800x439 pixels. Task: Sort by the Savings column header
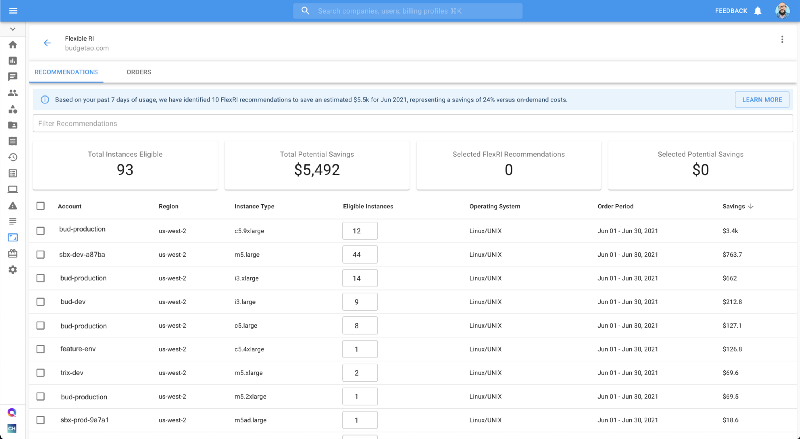pyautogui.click(x=737, y=206)
